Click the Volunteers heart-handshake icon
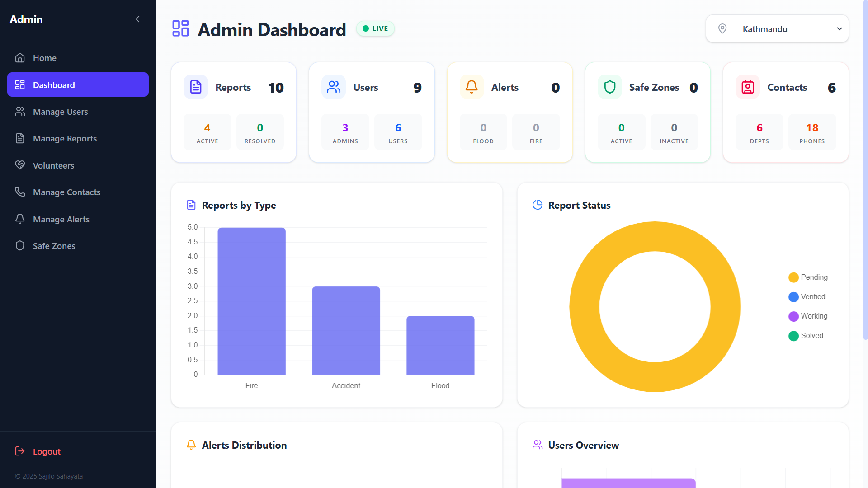This screenshot has width=868, height=488. (20, 165)
